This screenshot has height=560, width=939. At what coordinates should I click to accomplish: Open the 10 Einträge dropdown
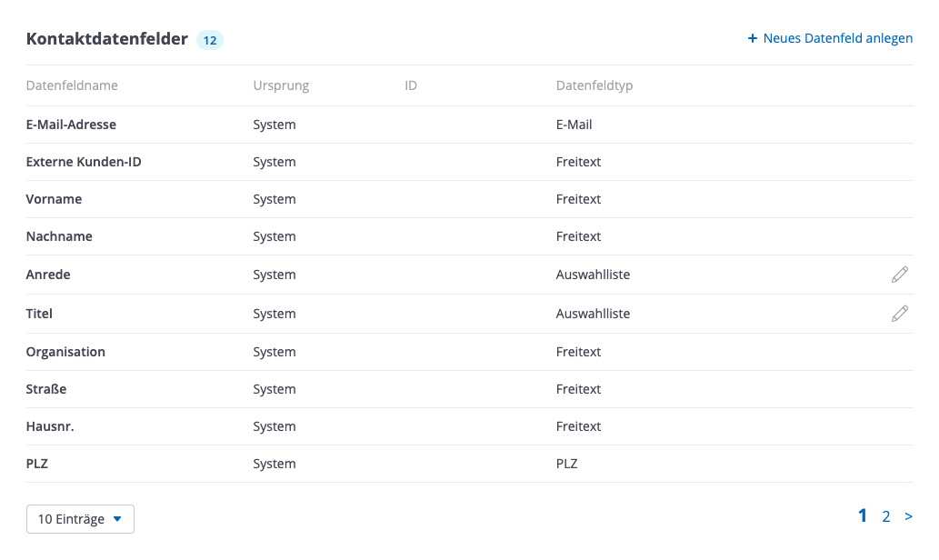[x=80, y=519]
